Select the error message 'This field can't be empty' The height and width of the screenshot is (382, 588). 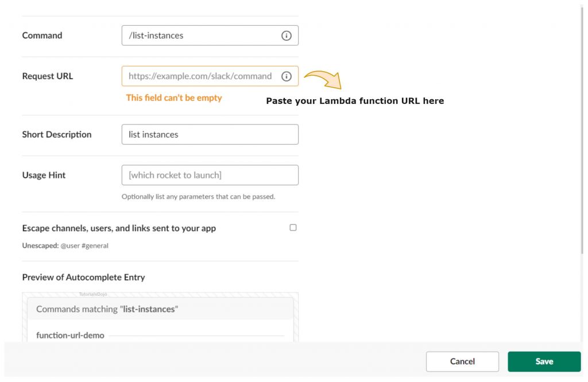173,98
